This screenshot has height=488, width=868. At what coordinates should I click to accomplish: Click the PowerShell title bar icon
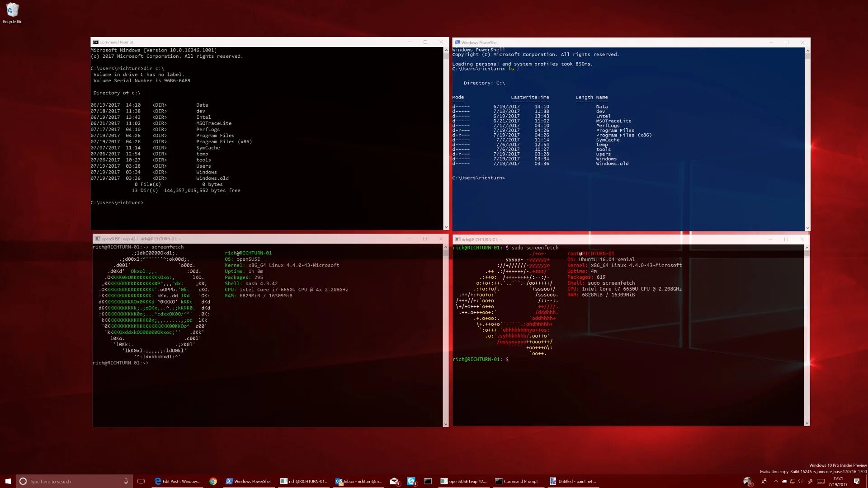pyautogui.click(x=457, y=42)
